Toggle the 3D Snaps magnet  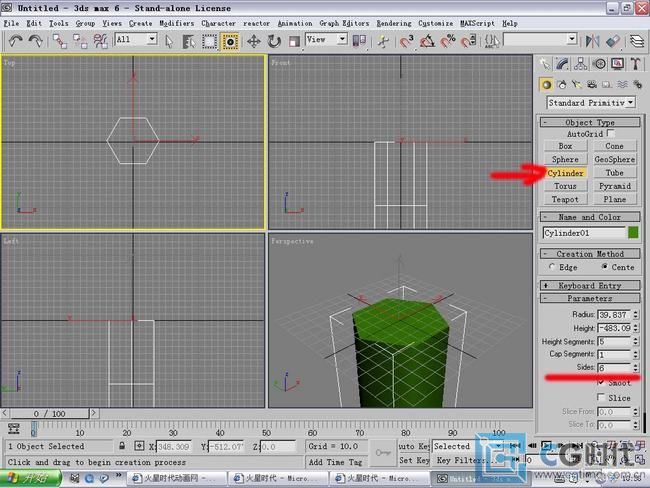coord(407,41)
